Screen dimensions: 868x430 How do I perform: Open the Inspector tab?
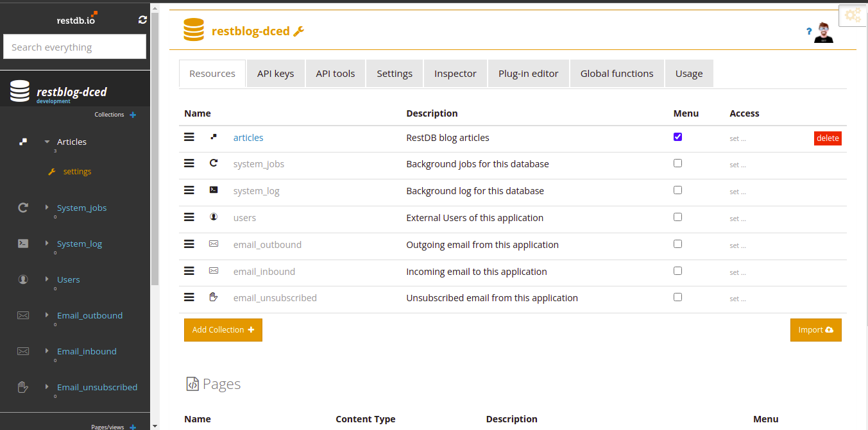455,74
